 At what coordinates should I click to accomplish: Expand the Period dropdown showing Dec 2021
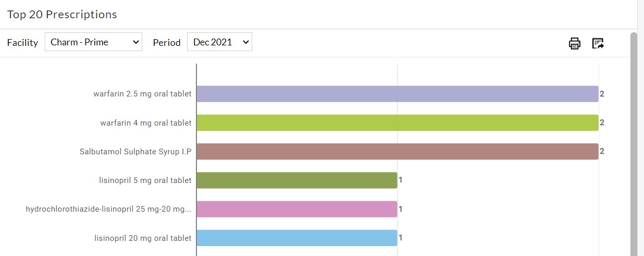click(219, 42)
